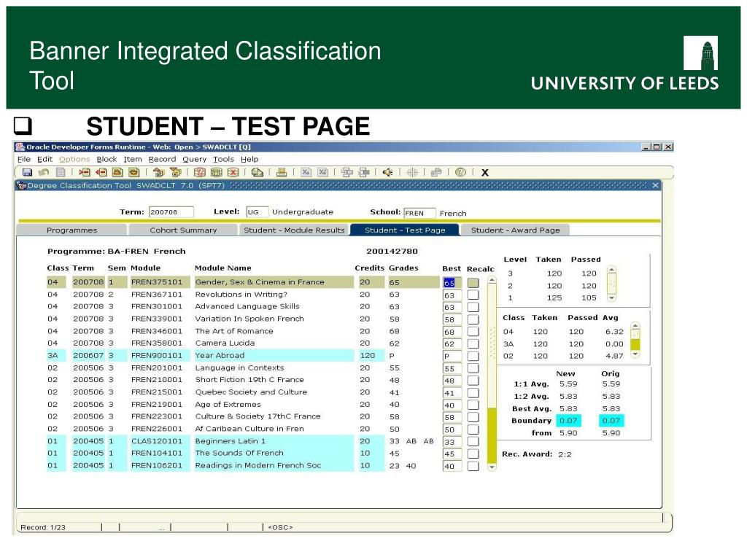This screenshot has width=747, height=560.
Task: Open the Query menu
Action: coord(194,159)
